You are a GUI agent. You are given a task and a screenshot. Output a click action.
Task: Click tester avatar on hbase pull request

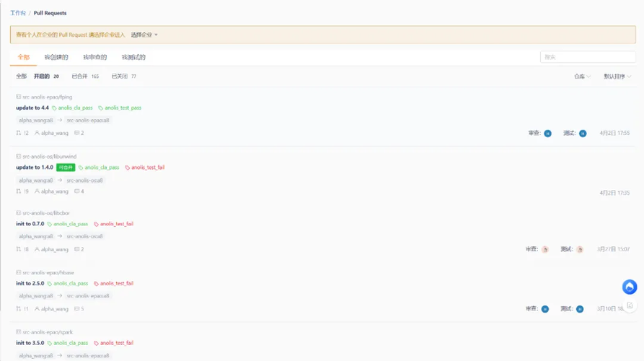tap(580, 309)
